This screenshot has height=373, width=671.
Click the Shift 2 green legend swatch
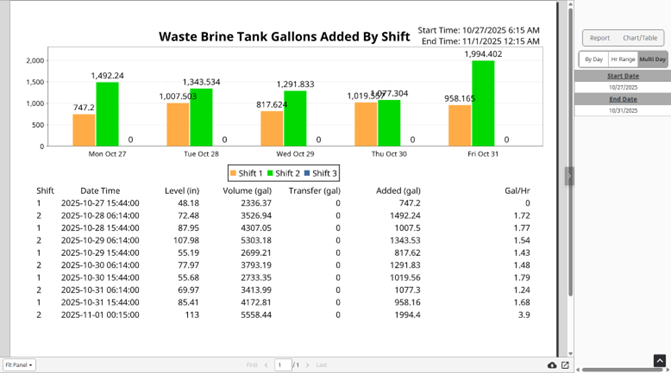point(270,173)
